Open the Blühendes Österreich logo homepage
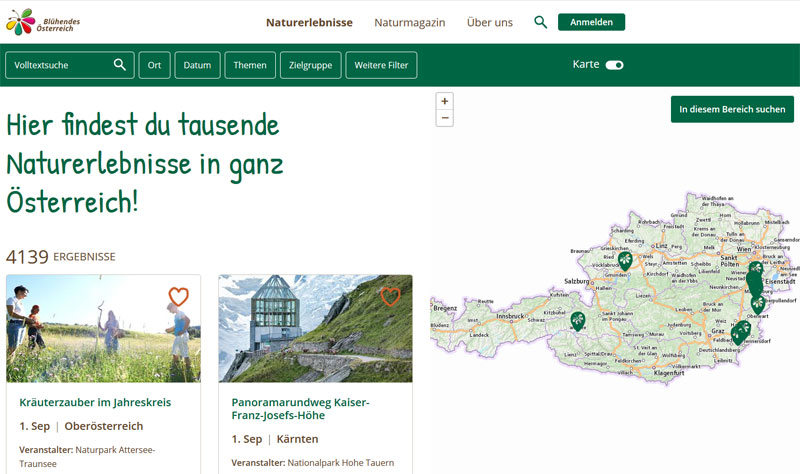Viewport: 800px width, 474px height. pos(43,22)
